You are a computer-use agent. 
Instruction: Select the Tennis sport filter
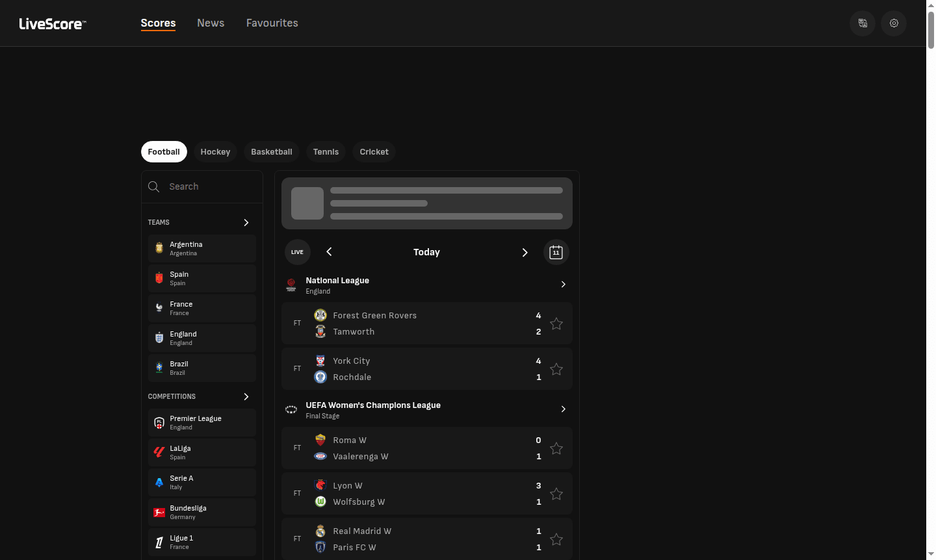tap(326, 151)
